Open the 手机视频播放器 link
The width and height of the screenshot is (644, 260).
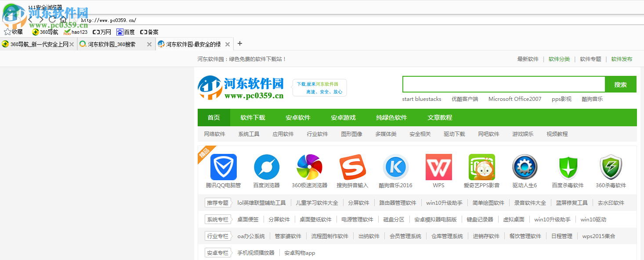(x=256, y=253)
